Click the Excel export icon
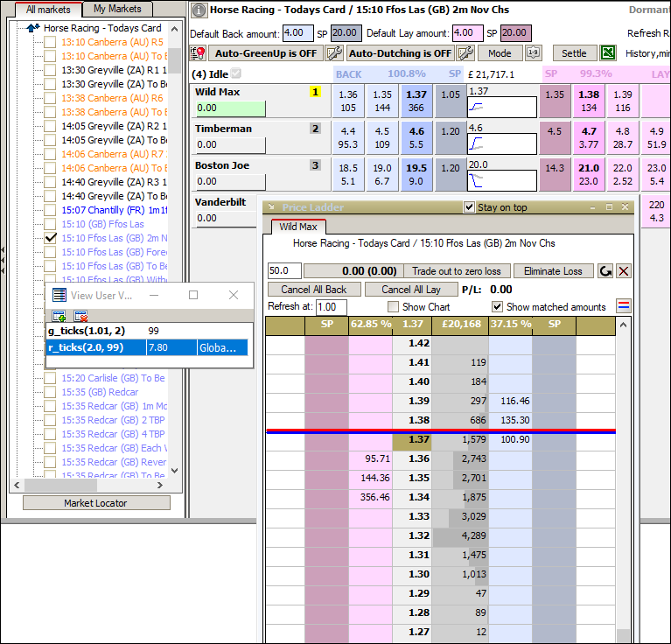671x644 pixels. (609, 53)
